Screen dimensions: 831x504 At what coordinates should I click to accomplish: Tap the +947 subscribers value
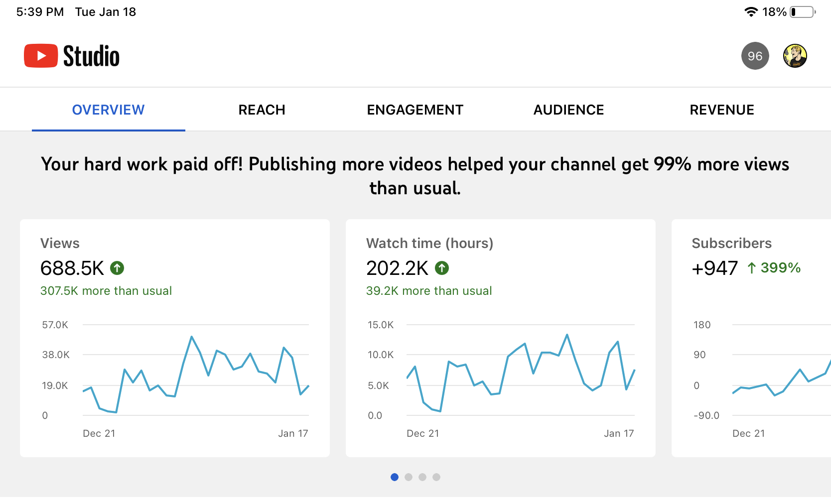pyautogui.click(x=714, y=268)
